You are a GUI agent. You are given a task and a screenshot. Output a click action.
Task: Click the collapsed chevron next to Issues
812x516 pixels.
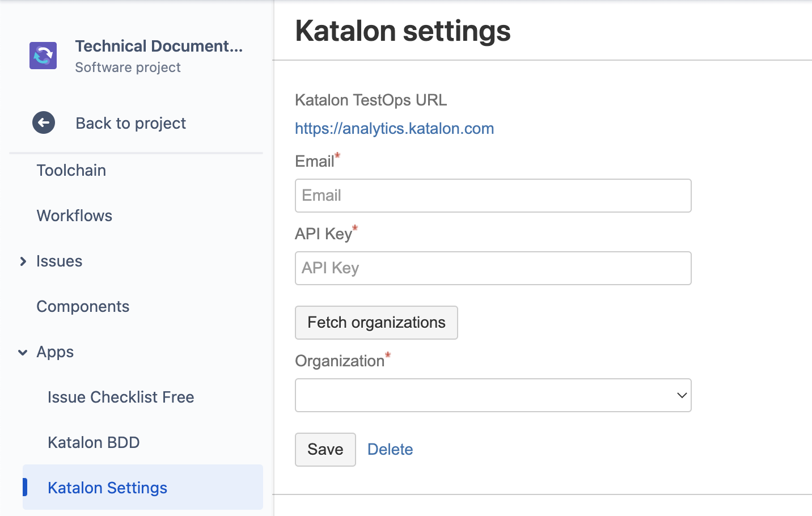point(23,261)
